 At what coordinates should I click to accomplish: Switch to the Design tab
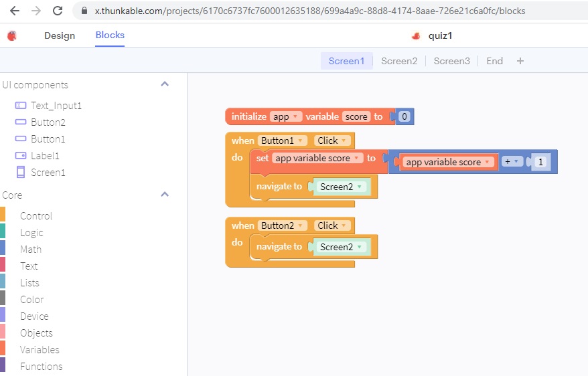pyautogui.click(x=60, y=35)
